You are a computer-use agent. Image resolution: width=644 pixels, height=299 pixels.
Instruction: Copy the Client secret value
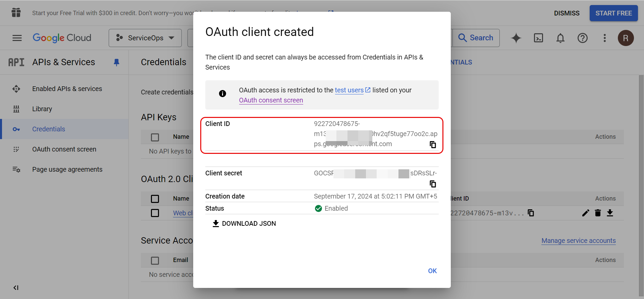click(x=433, y=184)
